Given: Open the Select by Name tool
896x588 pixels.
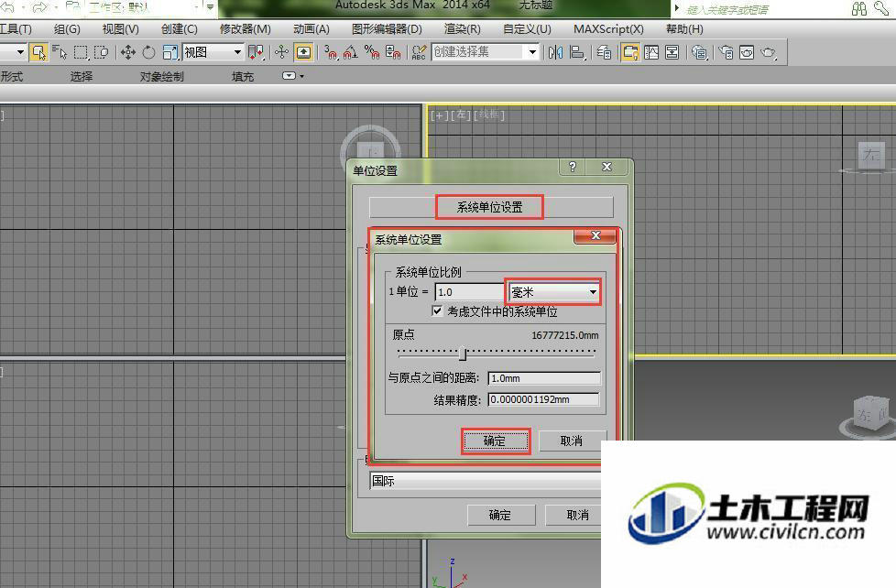Looking at the screenshot, I should tap(60, 52).
